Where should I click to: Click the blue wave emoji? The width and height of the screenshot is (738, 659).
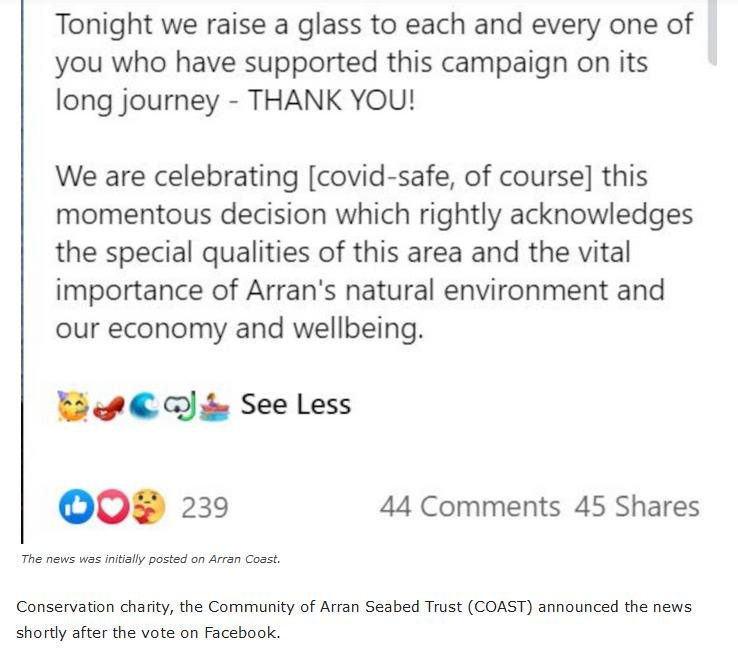(x=142, y=405)
